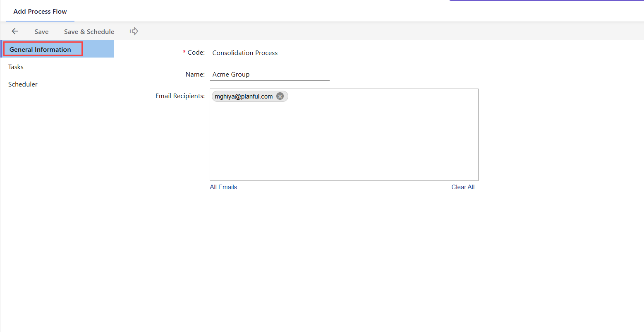Open the Tasks section
Screen dimensions: 644x332
(x=57, y=67)
